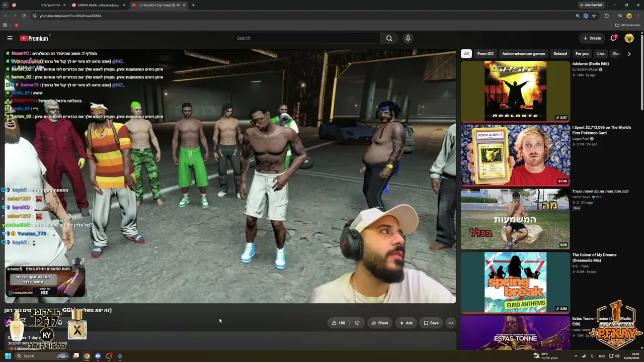Share this video

(380, 323)
